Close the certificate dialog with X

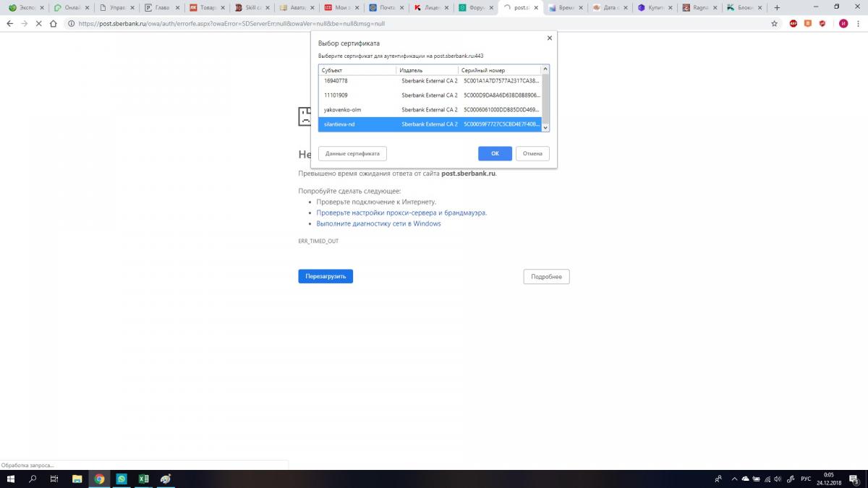(549, 38)
